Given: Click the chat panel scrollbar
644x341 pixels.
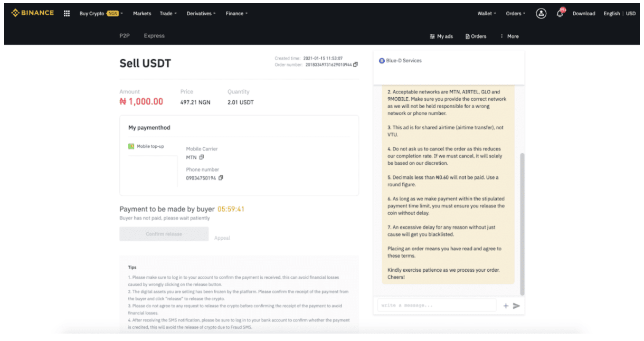Looking at the screenshot, I should click(x=522, y=224).
